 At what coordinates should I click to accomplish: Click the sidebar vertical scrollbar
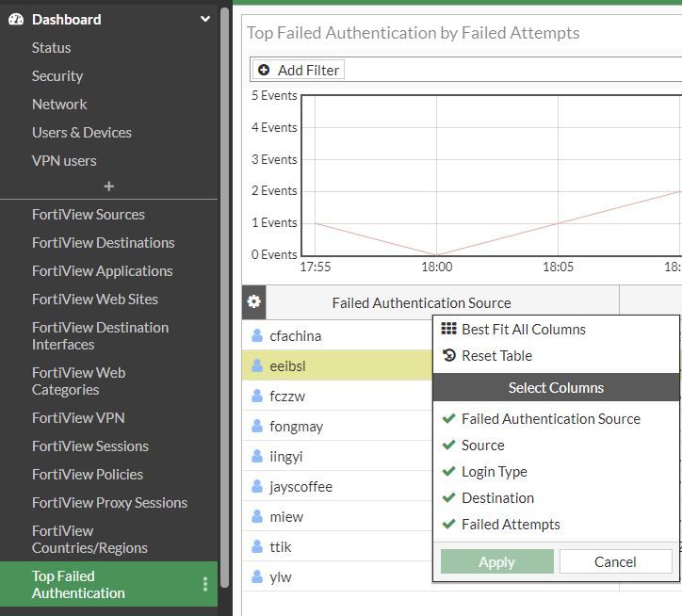point(224,298)
